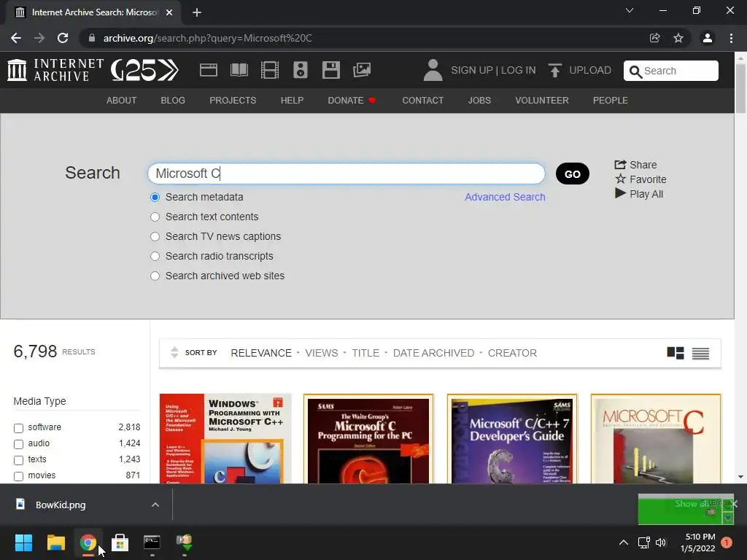Sort results by TITLE

[x=365, y=353]
